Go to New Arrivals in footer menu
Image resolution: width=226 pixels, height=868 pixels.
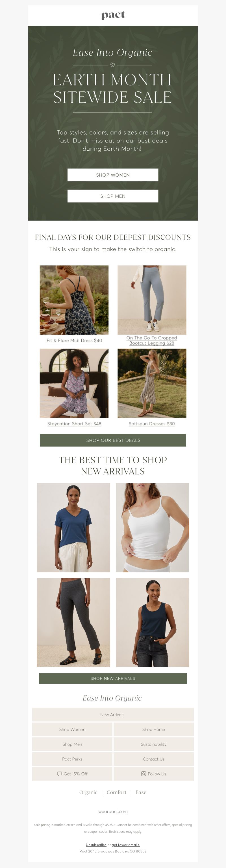113,715
